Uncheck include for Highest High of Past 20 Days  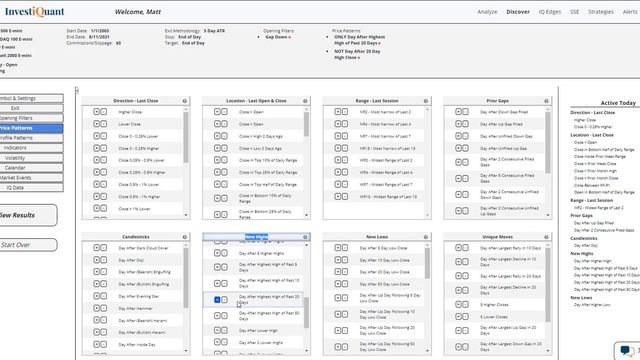click(x=217, y=300)
